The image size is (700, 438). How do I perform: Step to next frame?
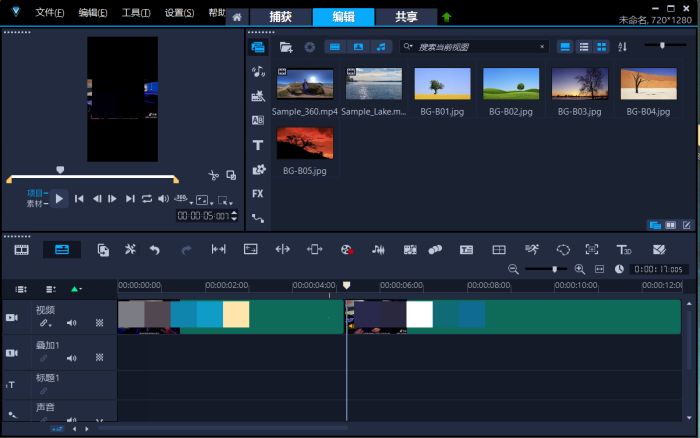[x=112, y=199]
